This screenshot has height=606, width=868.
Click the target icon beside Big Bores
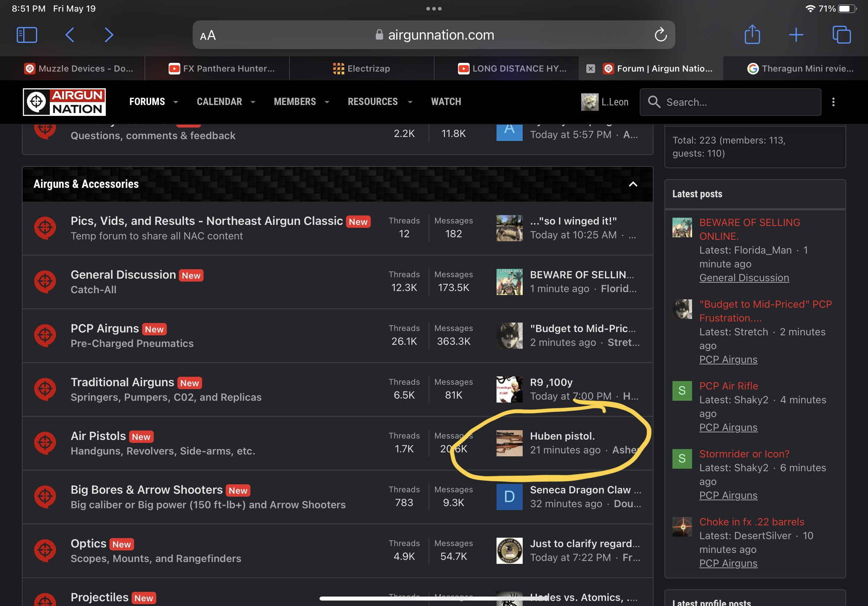(x=45, y=496)
